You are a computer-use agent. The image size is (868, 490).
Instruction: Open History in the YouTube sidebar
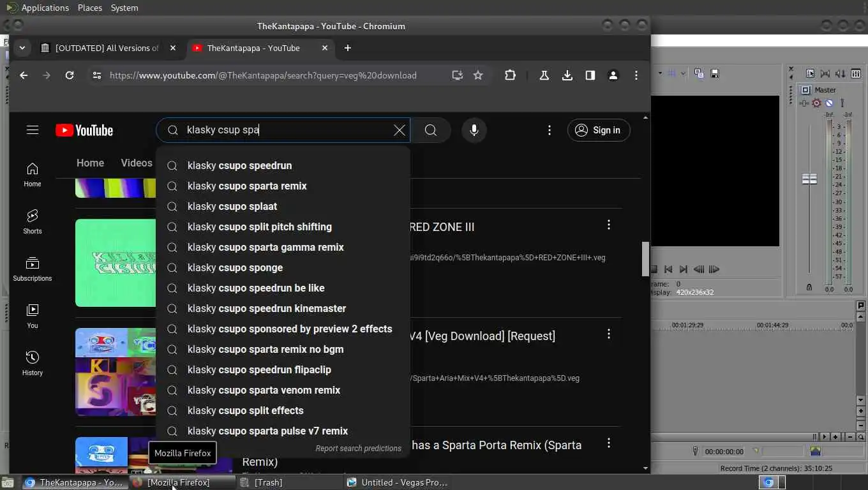[33, 363]
